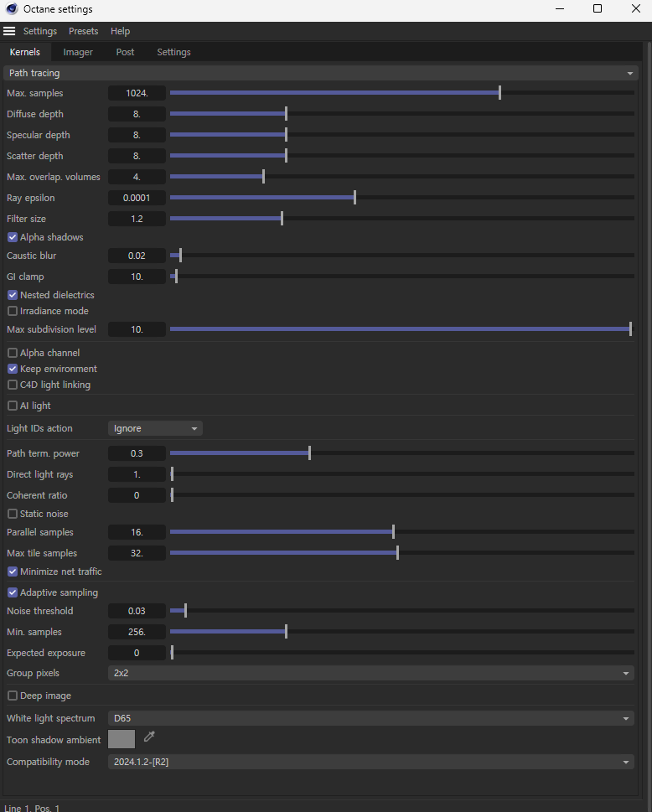Switch to the Post tab
Screen dimensions: 652x812
[x=125, y=52]
